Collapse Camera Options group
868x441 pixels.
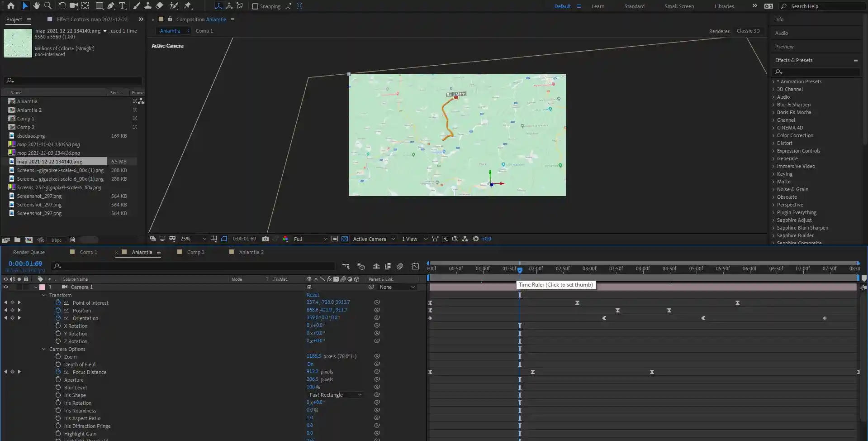(44, 349)
